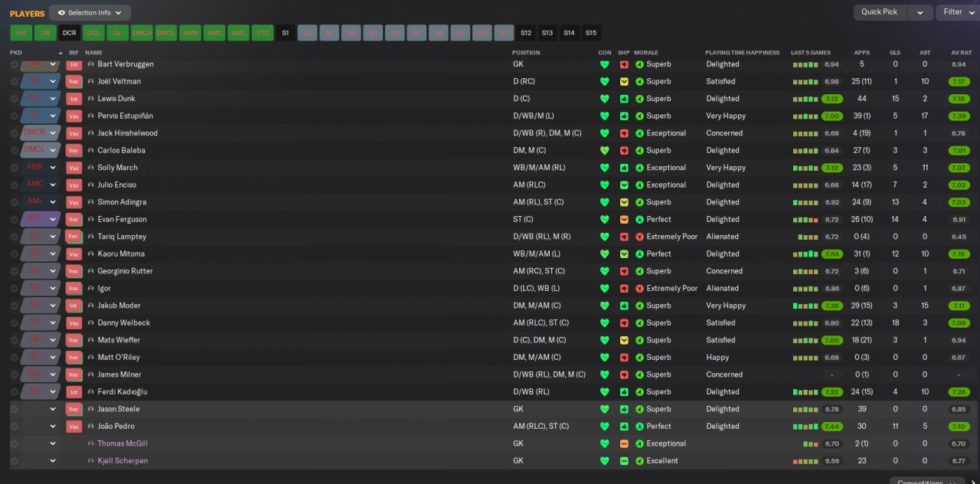Viewport: 980px width, 484px height.
Task: Click Carlos Baleba's condition heart icon
Action: [x=604, y=150]
